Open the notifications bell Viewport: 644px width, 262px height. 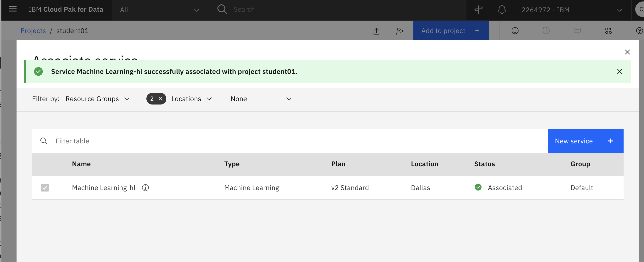coord(501,10)
